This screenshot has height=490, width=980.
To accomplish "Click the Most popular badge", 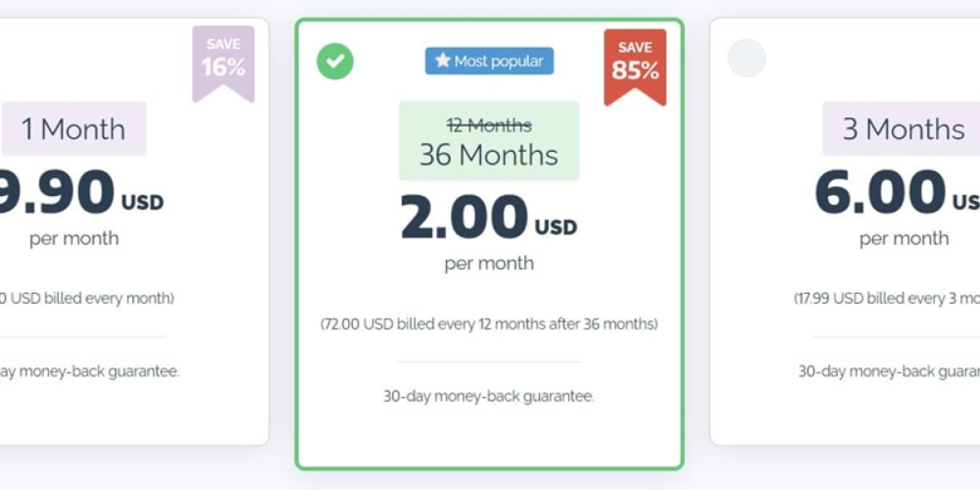I will 489,60.
